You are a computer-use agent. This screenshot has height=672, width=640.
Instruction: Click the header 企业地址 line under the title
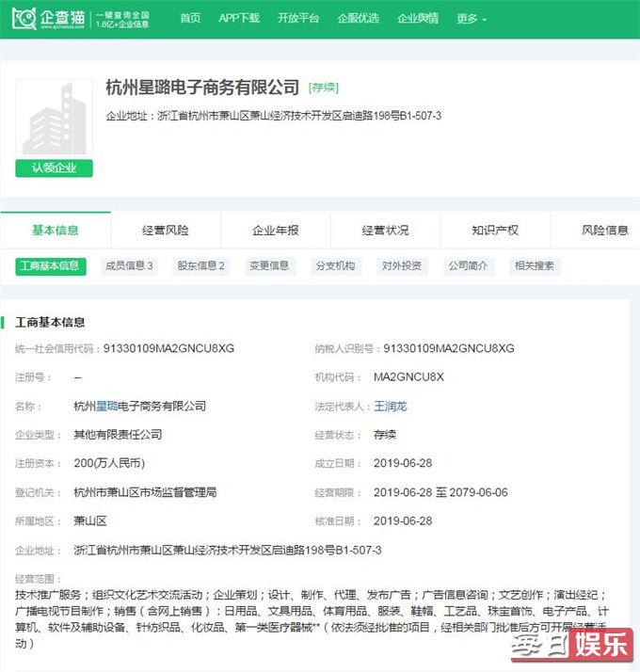click(274, 116)
